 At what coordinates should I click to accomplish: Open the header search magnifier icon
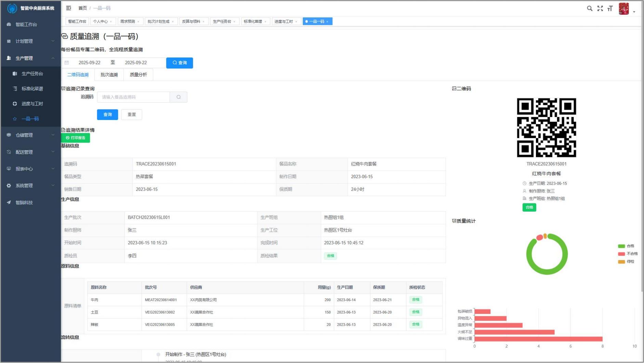(x=590, y=9)
